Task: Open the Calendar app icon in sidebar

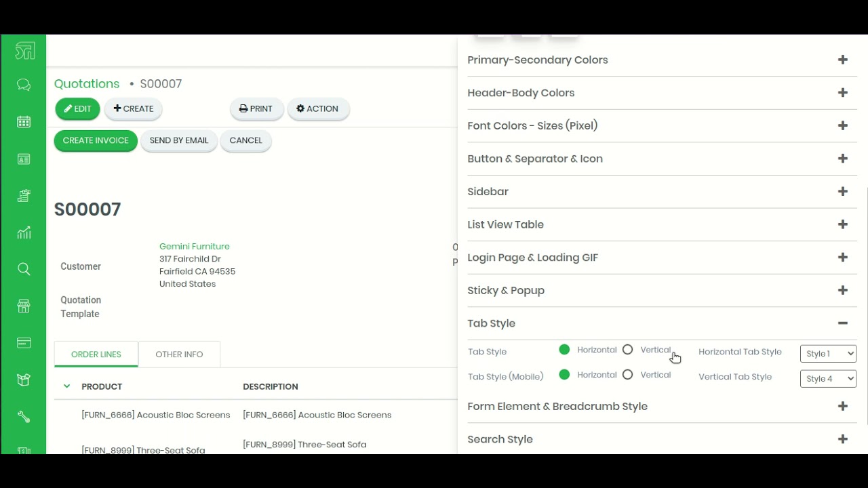Action: [24, 122]
